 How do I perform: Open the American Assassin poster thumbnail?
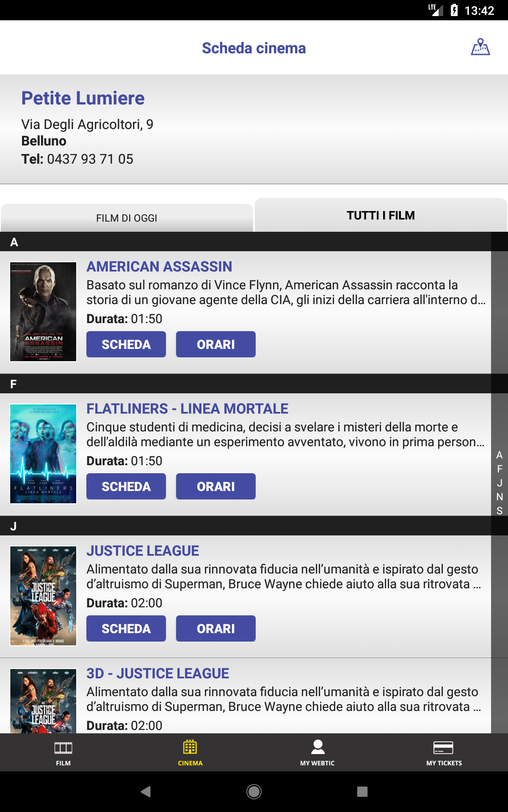(43, 312)
